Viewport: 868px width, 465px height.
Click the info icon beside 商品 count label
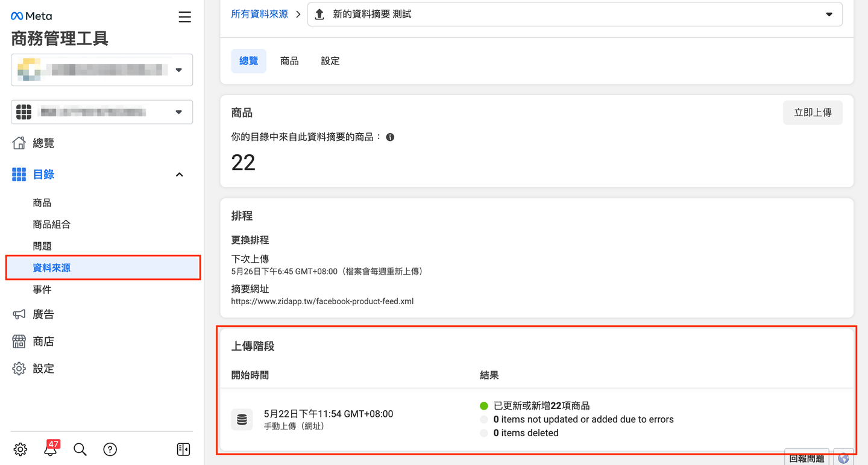[390, 137]
